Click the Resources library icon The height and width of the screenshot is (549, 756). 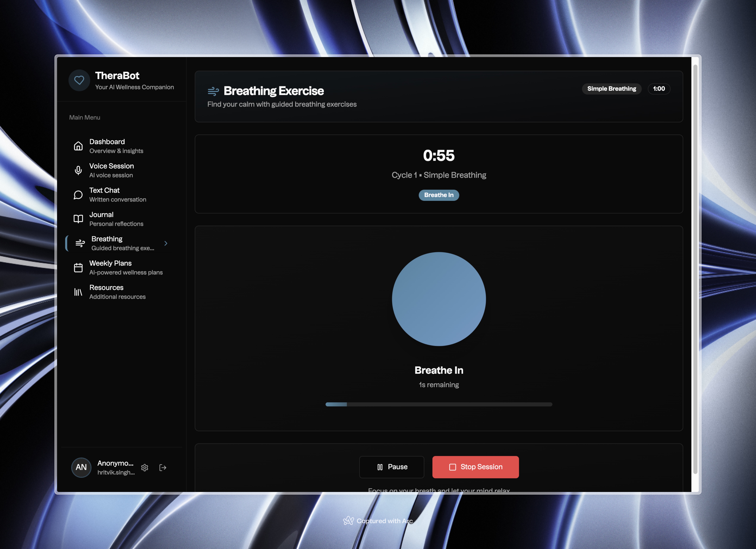click(x=78, y=292)
